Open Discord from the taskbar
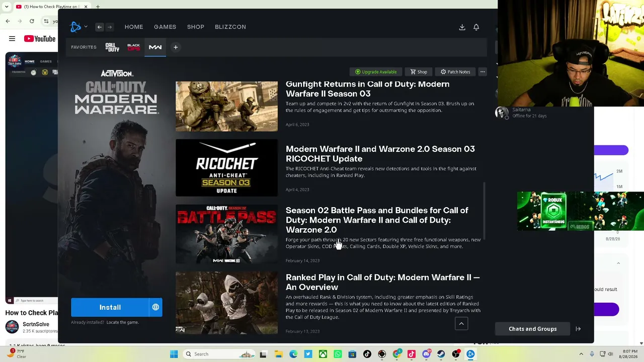The width and height of the screenshot is (644, 362). click(427, 354)
